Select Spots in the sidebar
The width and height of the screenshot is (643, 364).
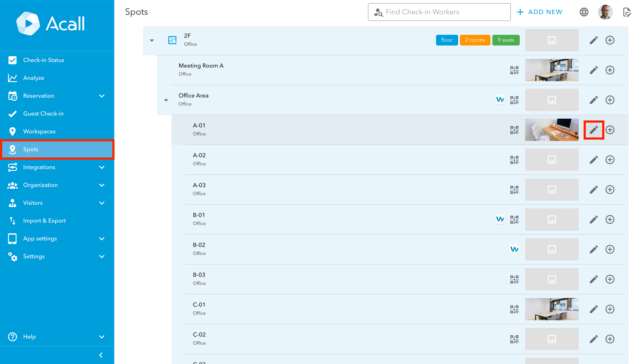57,149
